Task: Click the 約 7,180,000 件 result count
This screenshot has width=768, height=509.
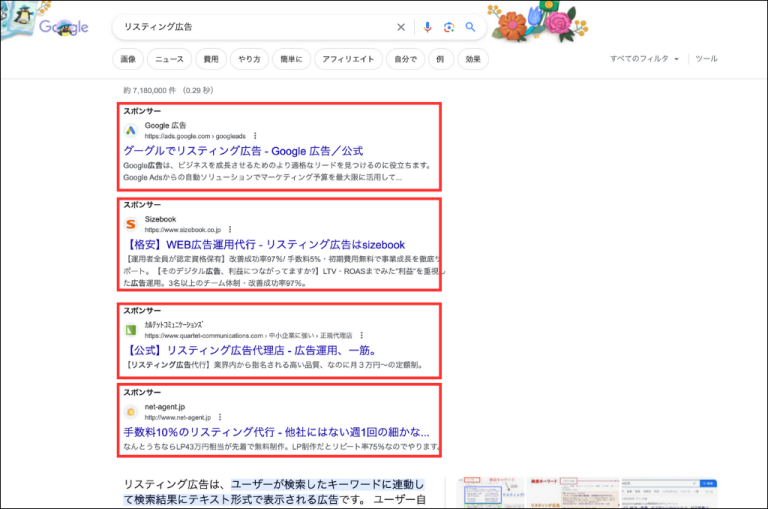Action: tap(168, 90)
